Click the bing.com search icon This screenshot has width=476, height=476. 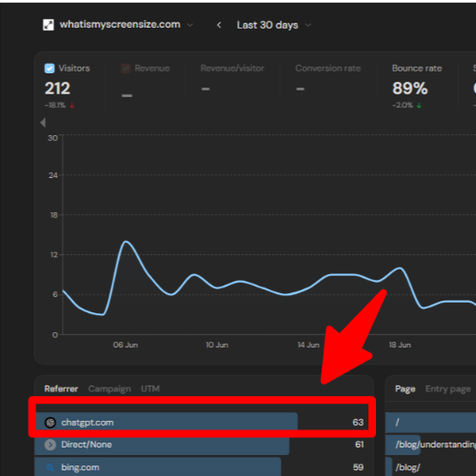pyautogui.click(x=50, y=467)
